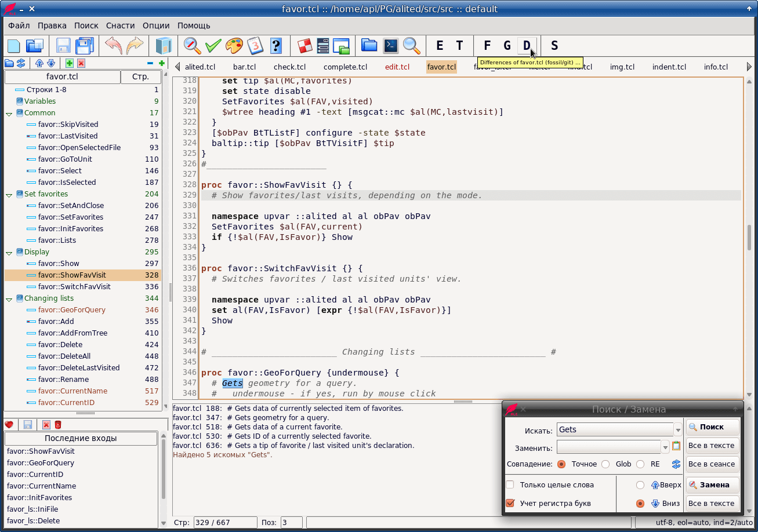This screenshot has height=532, width=758.
Task: Open the 'Искать' search history dropdown
Action: (x=678, y=430)
